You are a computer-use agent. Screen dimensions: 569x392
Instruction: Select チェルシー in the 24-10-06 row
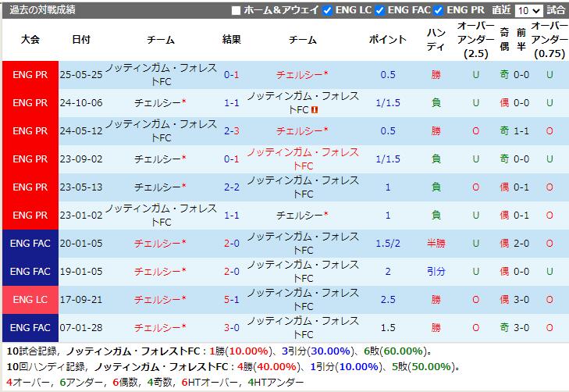click(x=160, y=103)
